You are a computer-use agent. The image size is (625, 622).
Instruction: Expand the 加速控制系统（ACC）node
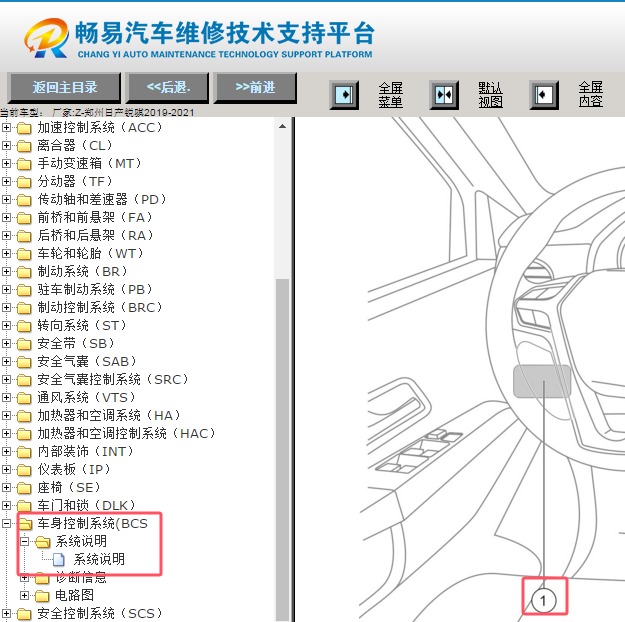click(x=6, y=128)
